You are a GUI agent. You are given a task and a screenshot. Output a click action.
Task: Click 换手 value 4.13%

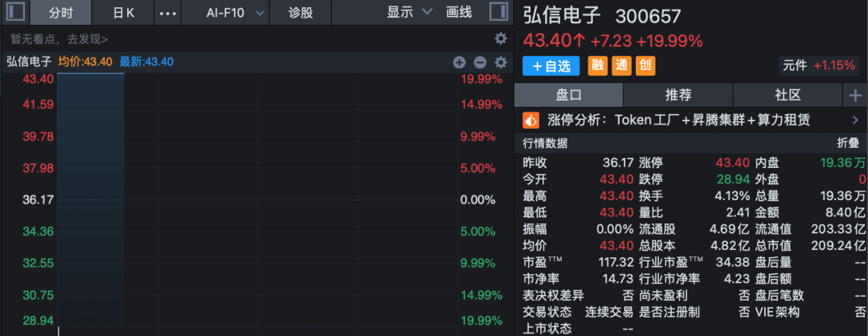[x=733, y=196]
